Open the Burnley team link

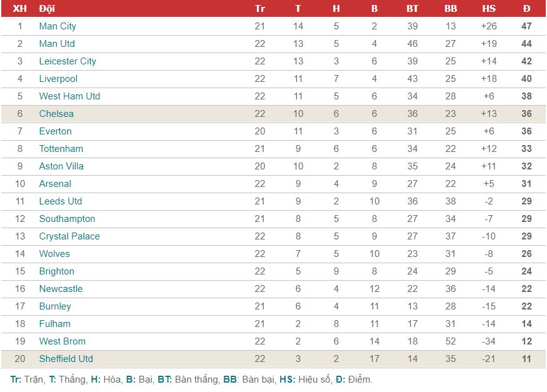[55, 306]
